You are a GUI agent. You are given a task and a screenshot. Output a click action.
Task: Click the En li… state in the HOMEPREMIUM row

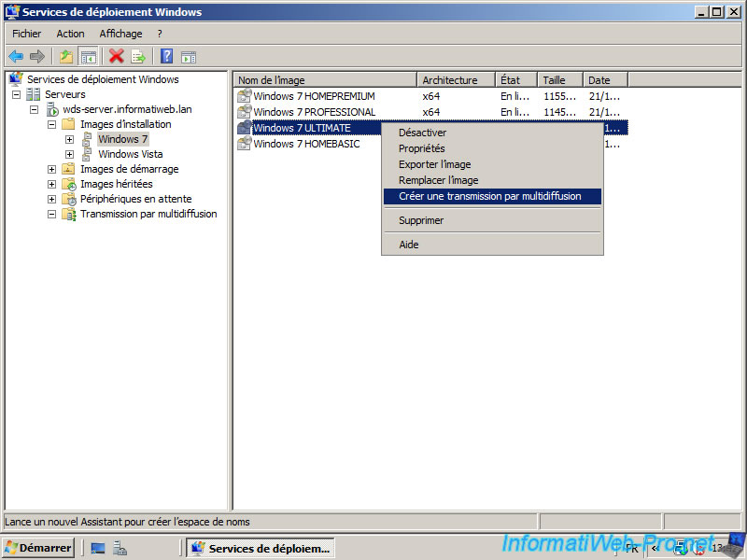click(515, 96)
